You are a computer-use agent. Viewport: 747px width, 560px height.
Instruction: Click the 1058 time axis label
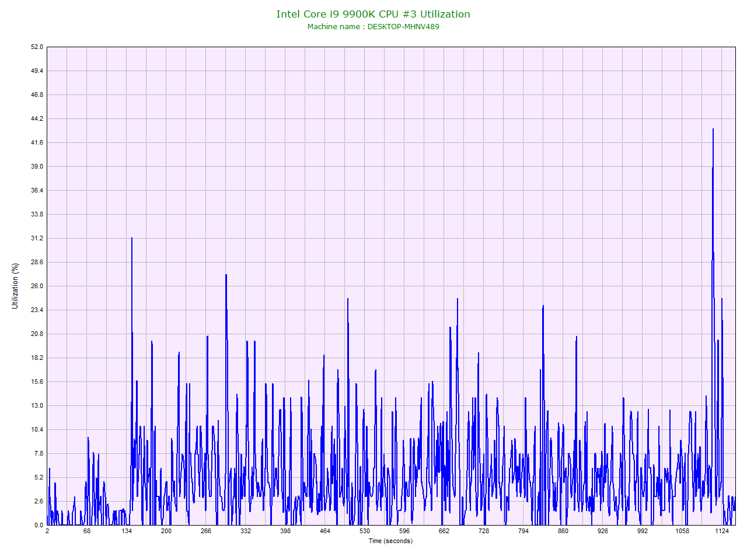[682, 531]
